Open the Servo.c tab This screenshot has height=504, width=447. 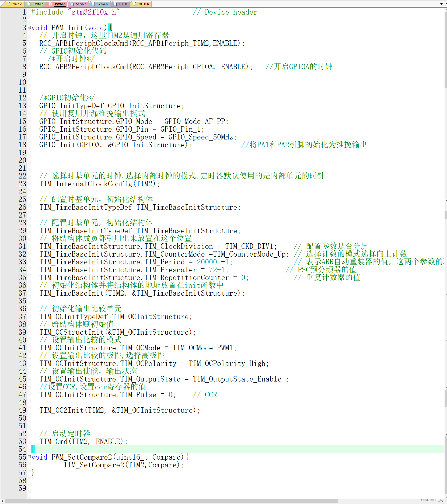[x=78, y=4]
